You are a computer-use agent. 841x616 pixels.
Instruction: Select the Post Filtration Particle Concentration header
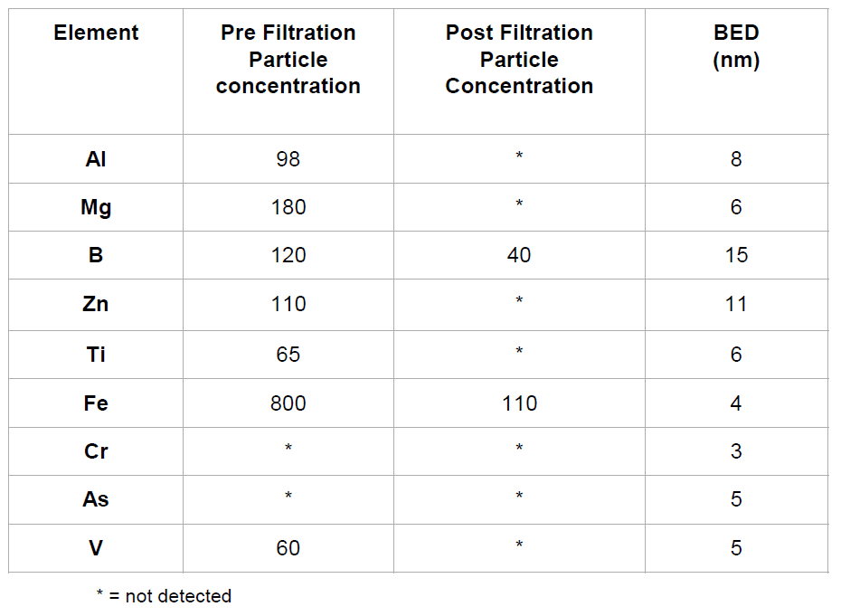click(519, 59)
